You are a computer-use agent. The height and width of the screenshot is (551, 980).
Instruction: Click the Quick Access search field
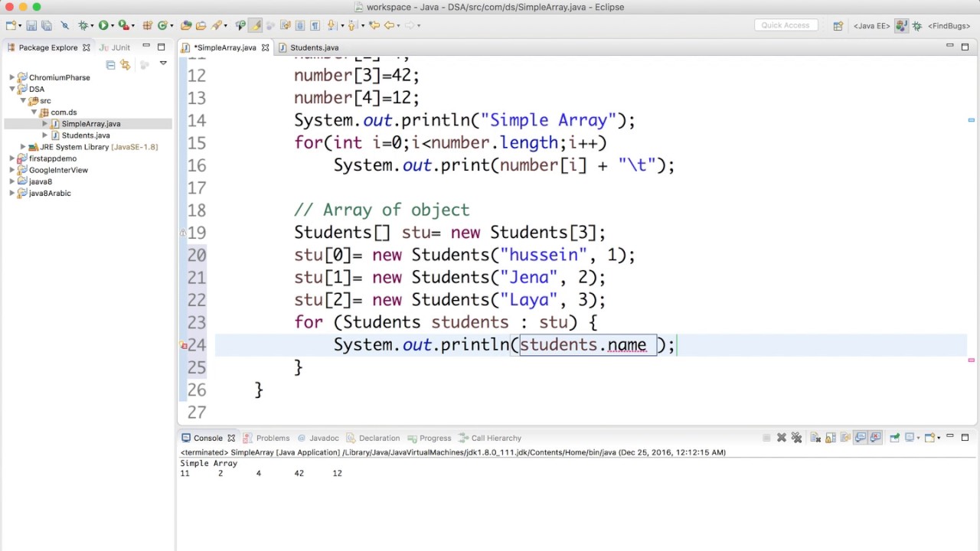tap(786, 25)
